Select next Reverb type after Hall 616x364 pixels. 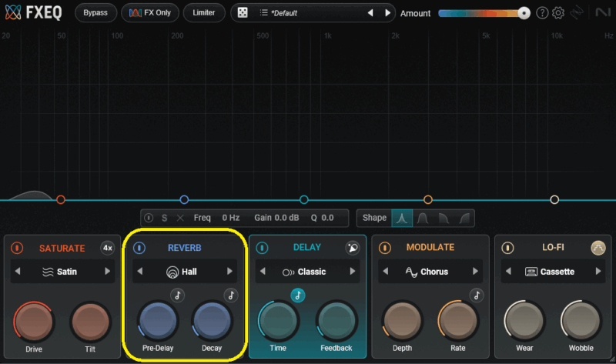pyautogui.click(x=229, y=272)
